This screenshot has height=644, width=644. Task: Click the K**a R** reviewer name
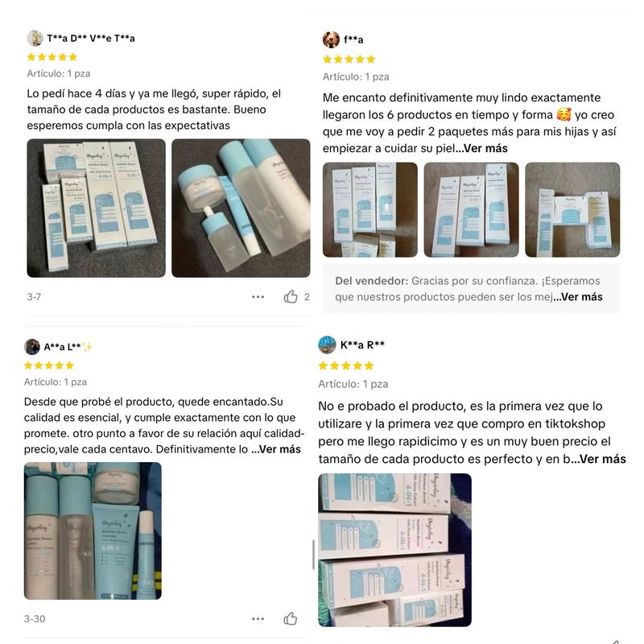pyautogui.click(x=362, y=345)
